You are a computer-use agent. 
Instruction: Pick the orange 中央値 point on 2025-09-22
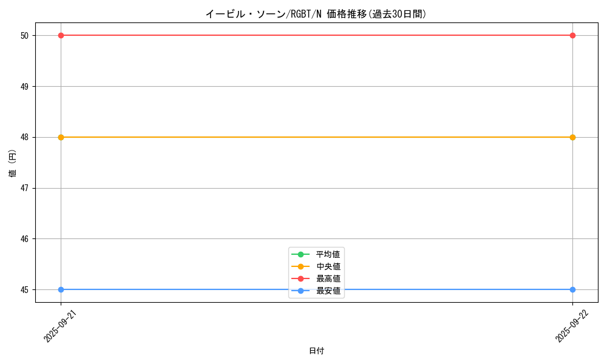[572, 137]
